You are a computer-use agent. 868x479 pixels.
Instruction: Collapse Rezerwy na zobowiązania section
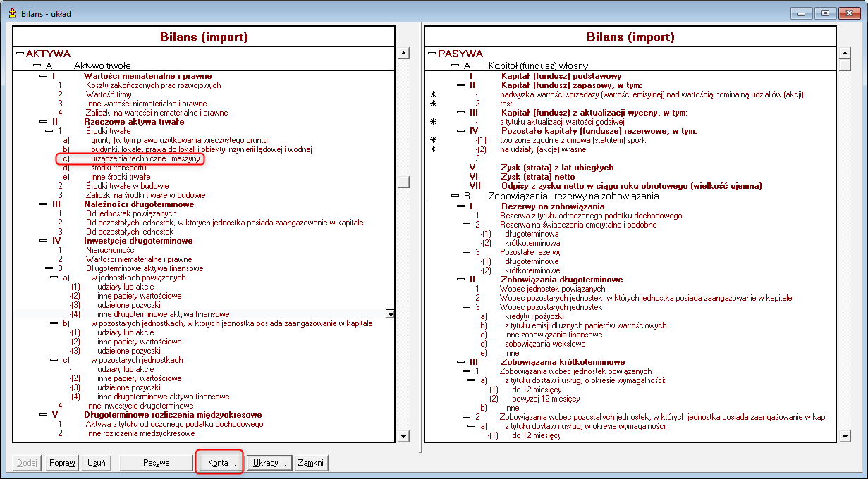click(x=460, y=206)
